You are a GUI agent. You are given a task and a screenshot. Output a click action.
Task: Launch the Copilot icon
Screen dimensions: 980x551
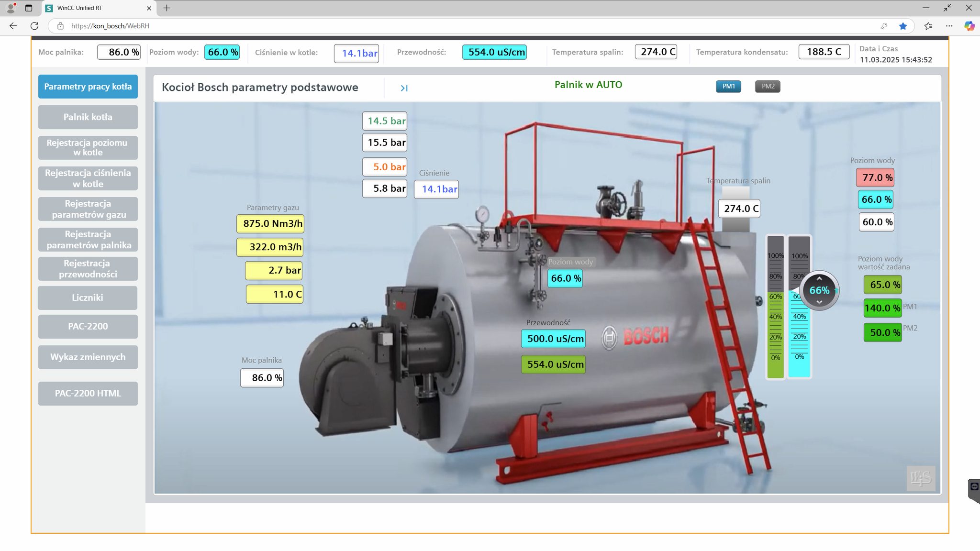pyautogui.click(x=969, y=26)
